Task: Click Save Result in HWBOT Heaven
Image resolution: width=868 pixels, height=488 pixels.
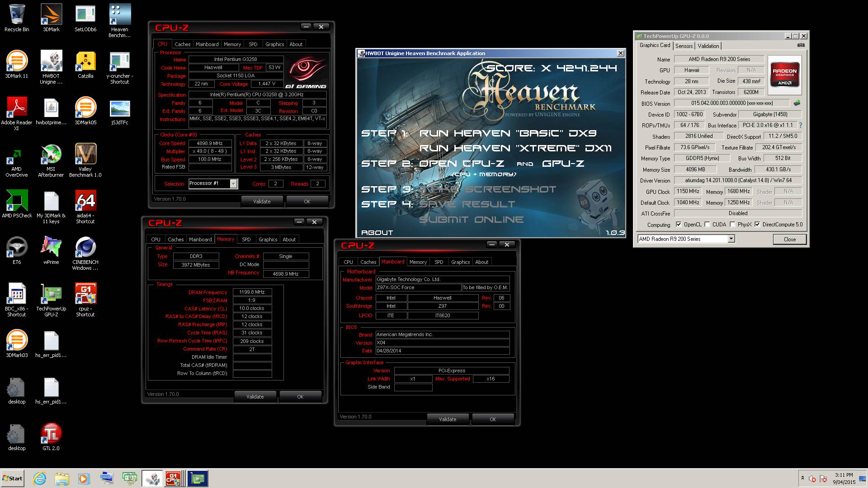Action: (467, 204)
